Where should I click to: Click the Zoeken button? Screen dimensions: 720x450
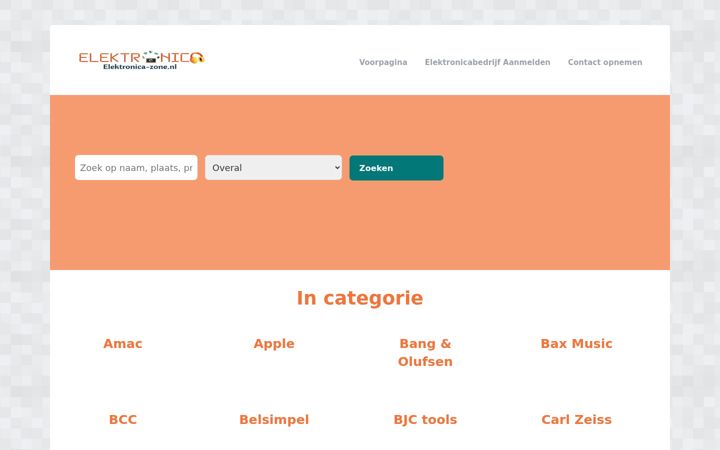(x=396, y=168)
